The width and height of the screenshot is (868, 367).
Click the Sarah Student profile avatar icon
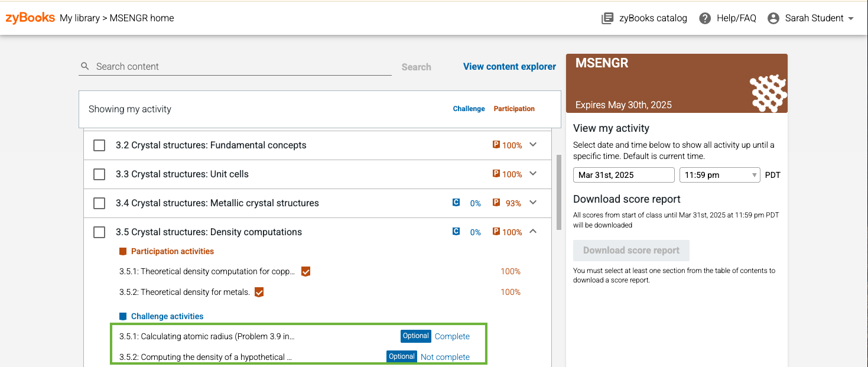click(x=773, y=18)
